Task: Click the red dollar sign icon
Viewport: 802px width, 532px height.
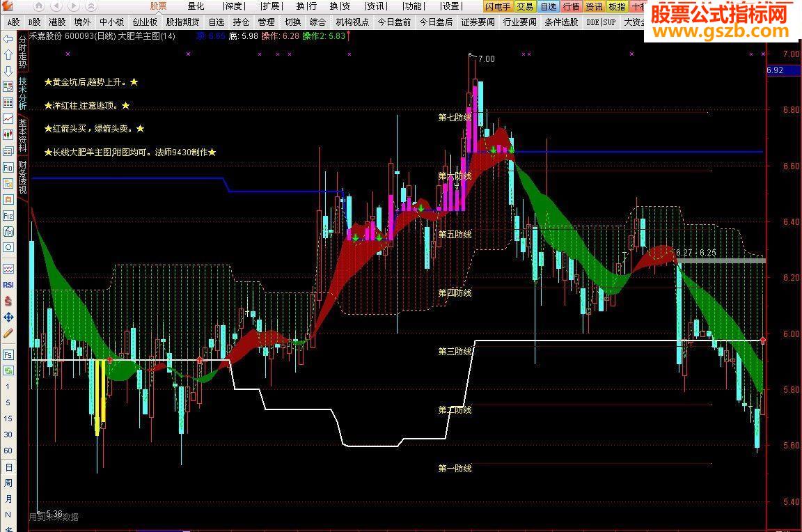Action: [8, 302]
